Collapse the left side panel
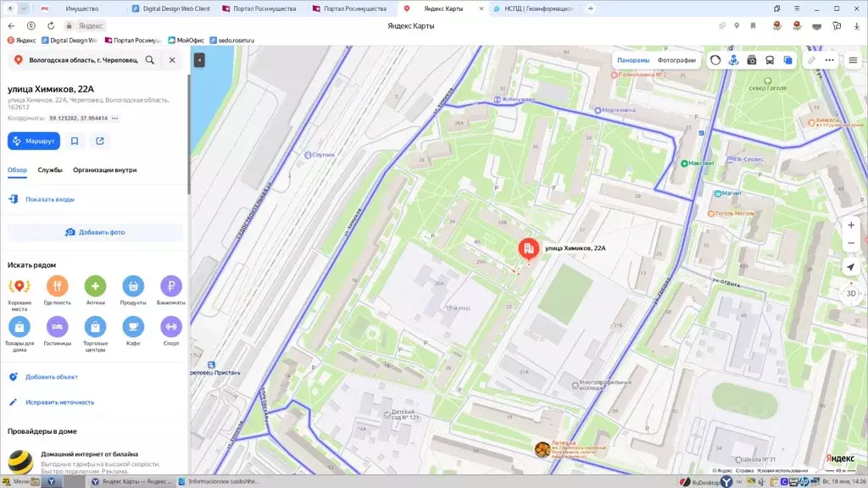Image resolution: width=868 pixels, height=488 pixels. pos(199,60)
